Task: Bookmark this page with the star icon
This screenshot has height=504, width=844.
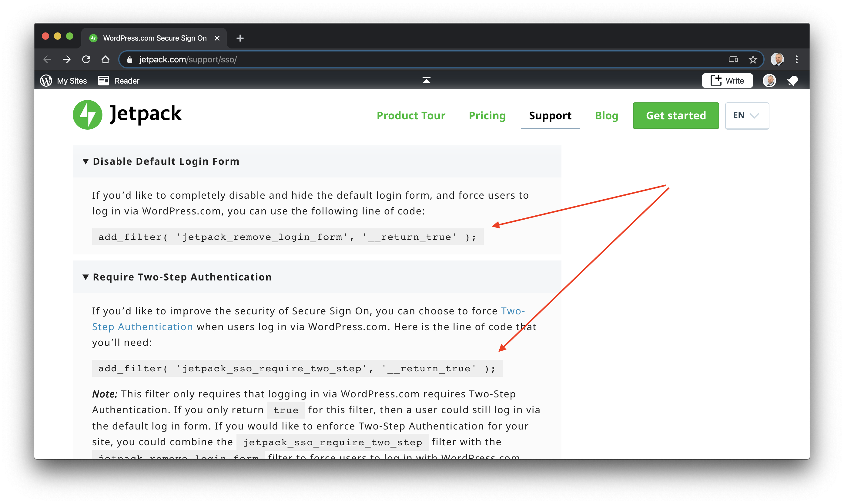Action: tap(752, 59)
